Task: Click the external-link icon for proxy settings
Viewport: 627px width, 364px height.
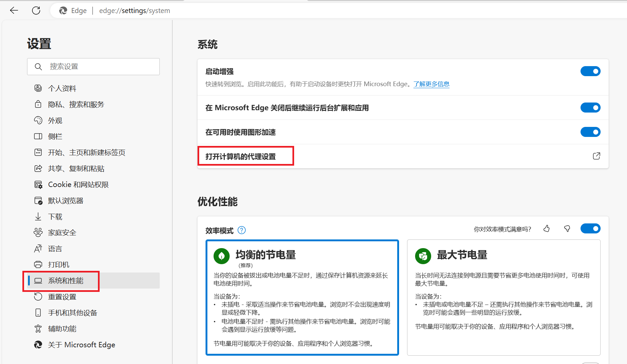Action: (x=596, y=156)
